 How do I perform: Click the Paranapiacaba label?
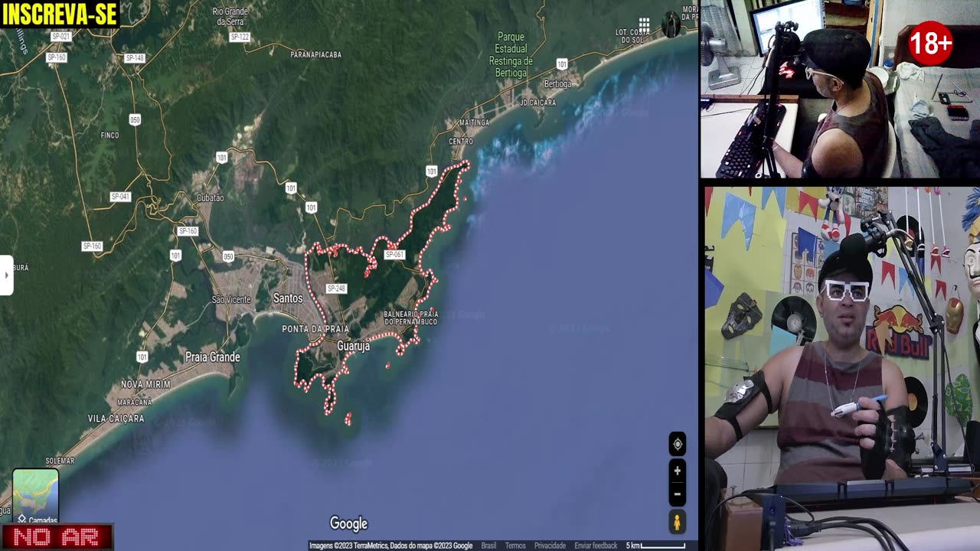(x=316, y=54)
